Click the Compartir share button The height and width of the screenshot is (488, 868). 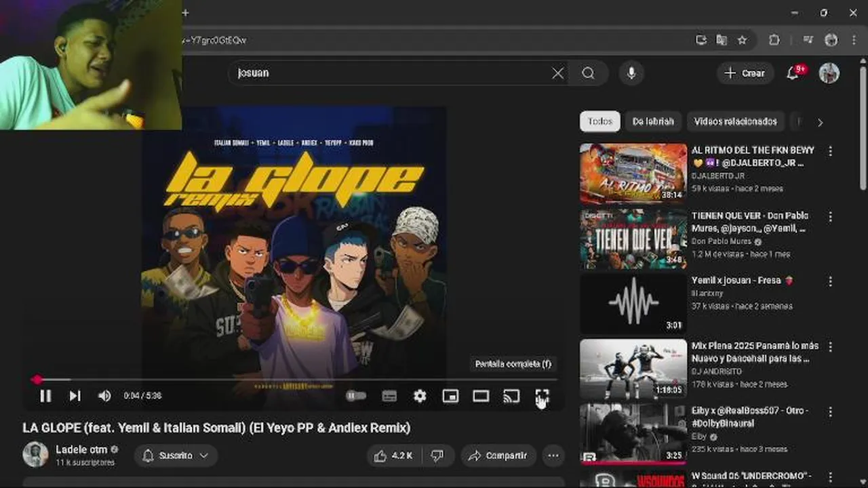[x=498, y=456]
